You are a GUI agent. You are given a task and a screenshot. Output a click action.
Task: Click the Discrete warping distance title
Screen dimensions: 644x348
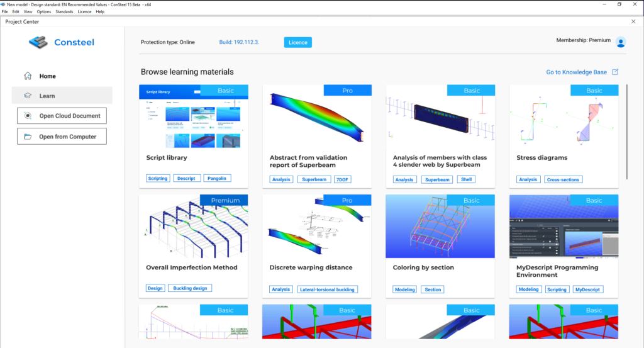pyautogui.click(x=311, y=267)
